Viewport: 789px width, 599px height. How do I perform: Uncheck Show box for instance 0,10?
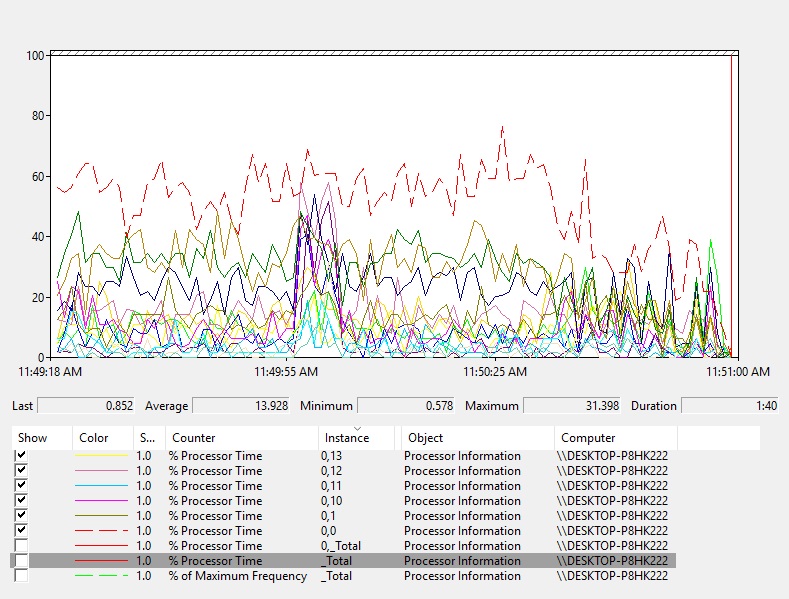21,500
